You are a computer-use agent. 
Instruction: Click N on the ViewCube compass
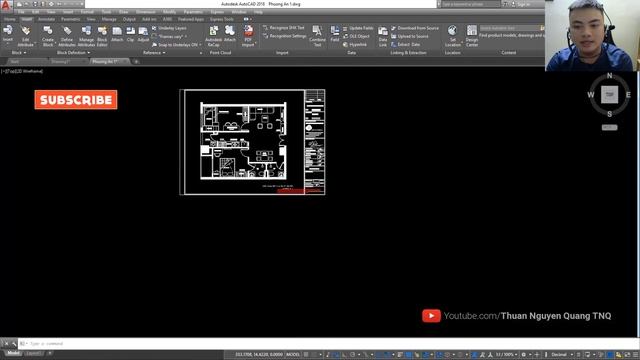(609, 76)
